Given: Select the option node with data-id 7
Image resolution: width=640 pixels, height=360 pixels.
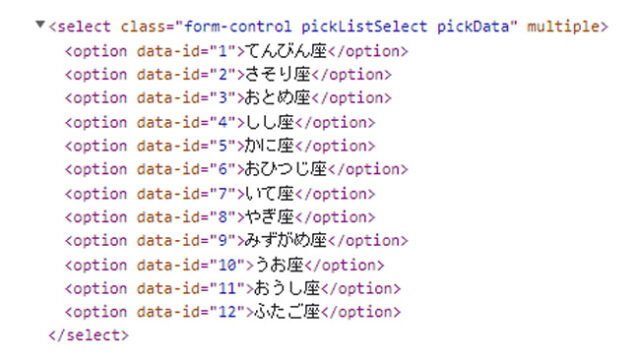Looking at the screenshot, I should pyautogui.click(x=220, y=194).
